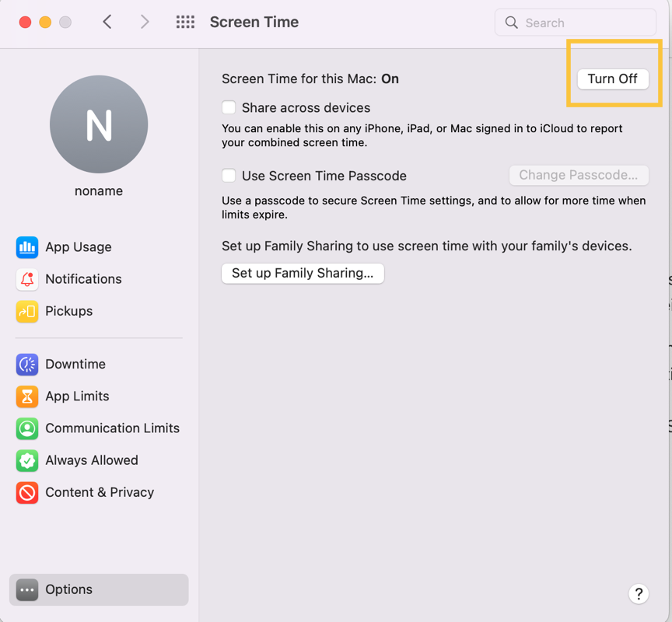Click Set up Family Sharing button

tap(303, 273)
